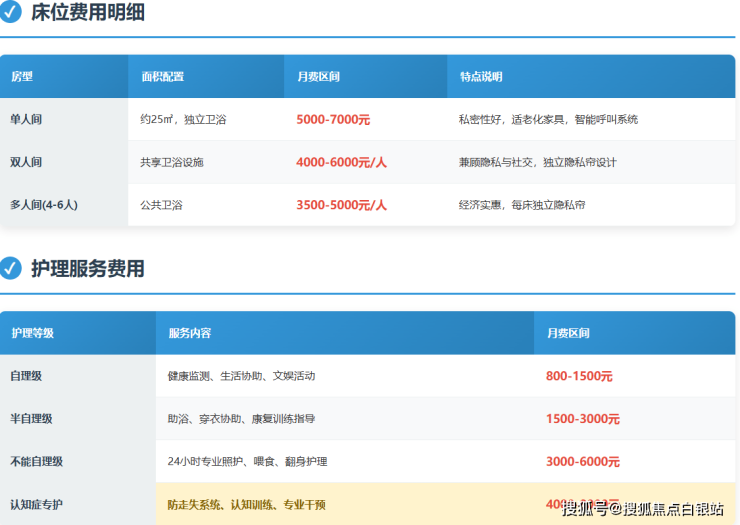Screen dimensions: 740x525
Task: Click the checkmark icon beside 护理服务费用
Action: coord(11,268)
